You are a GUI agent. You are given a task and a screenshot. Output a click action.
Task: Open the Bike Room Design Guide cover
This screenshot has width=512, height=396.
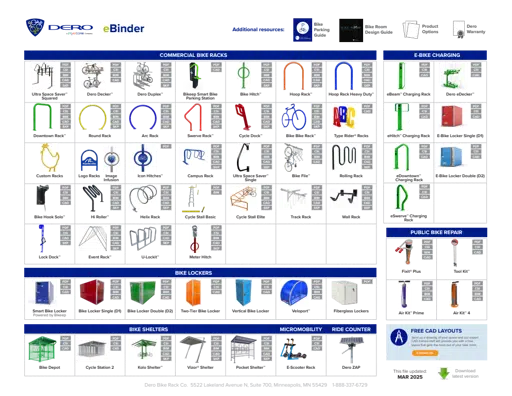(351, 30)
